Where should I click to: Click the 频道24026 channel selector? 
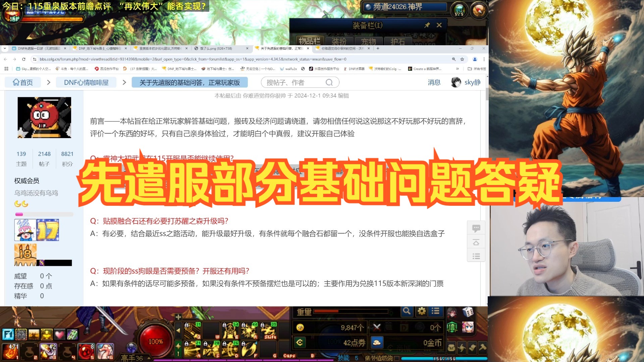[405, 7]
